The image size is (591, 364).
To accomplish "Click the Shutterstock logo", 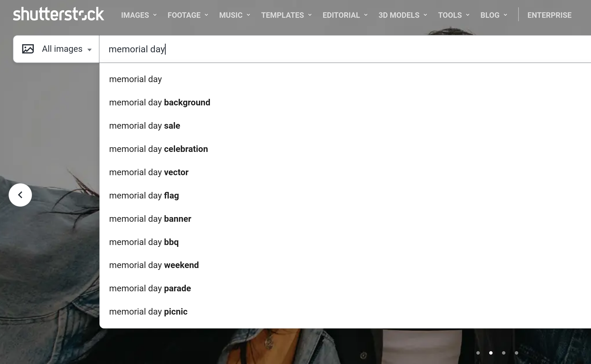I will click(58, 14).
